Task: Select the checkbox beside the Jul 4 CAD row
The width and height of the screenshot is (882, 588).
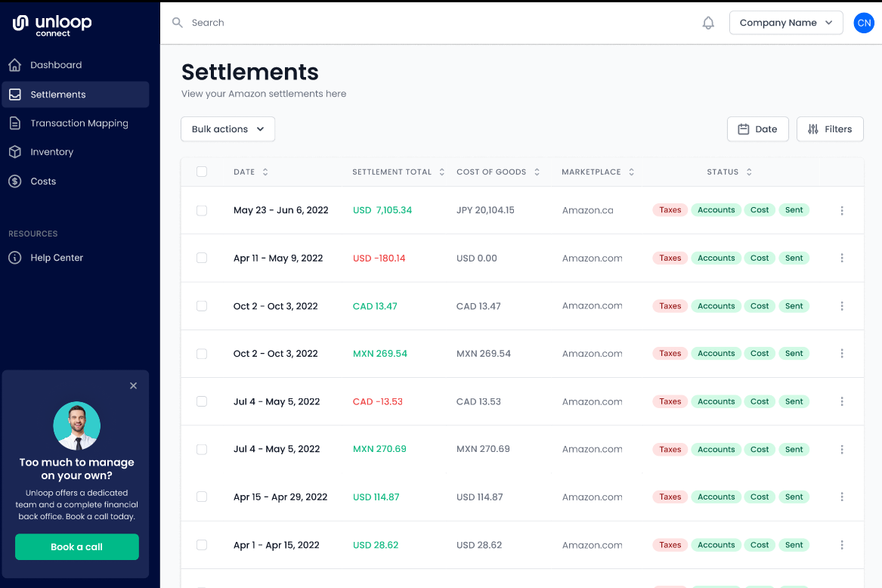Action: 202,401
